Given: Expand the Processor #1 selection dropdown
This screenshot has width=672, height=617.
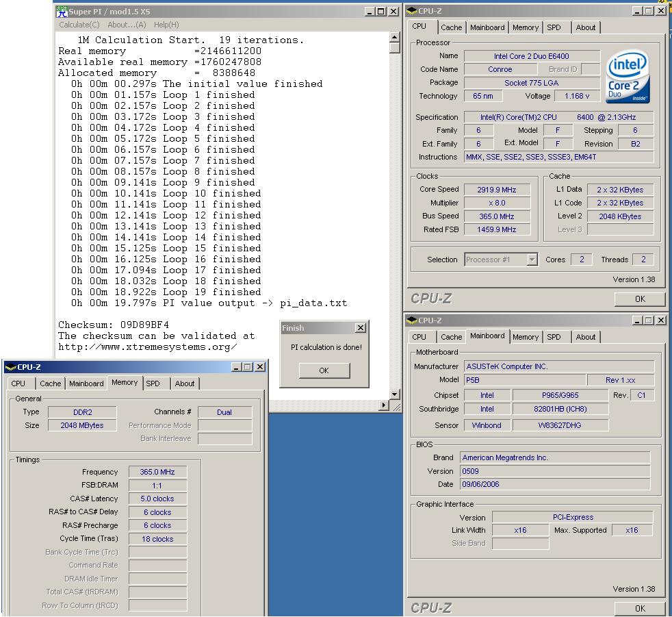Looking at the screenshot, I should pyautogui.click(x=532, y=260).
